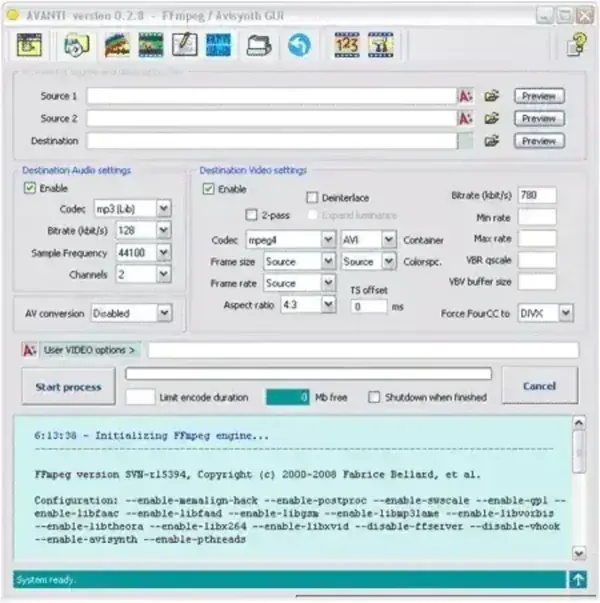
Task: Click the encoding progress bar
Action: click(x=308, y=373)
